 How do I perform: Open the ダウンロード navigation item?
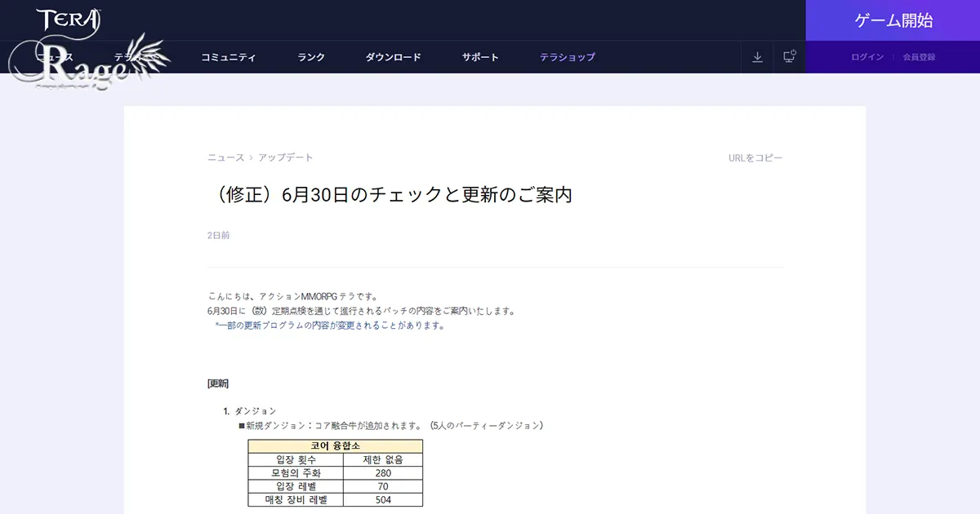(x=393, y=57)
